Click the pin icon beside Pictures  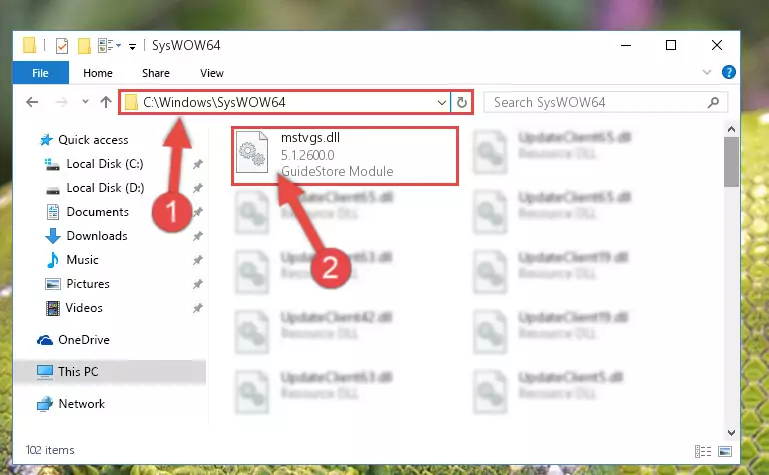(198, 284)
